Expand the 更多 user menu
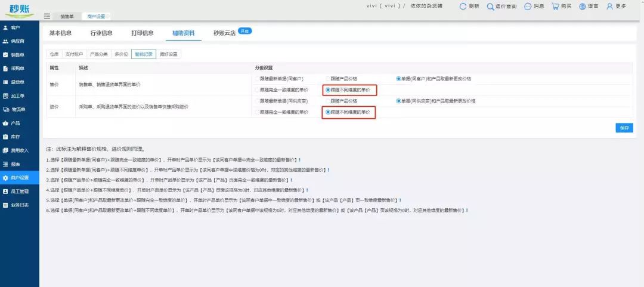Screen dimensions: 644x287 pos(610,7)
